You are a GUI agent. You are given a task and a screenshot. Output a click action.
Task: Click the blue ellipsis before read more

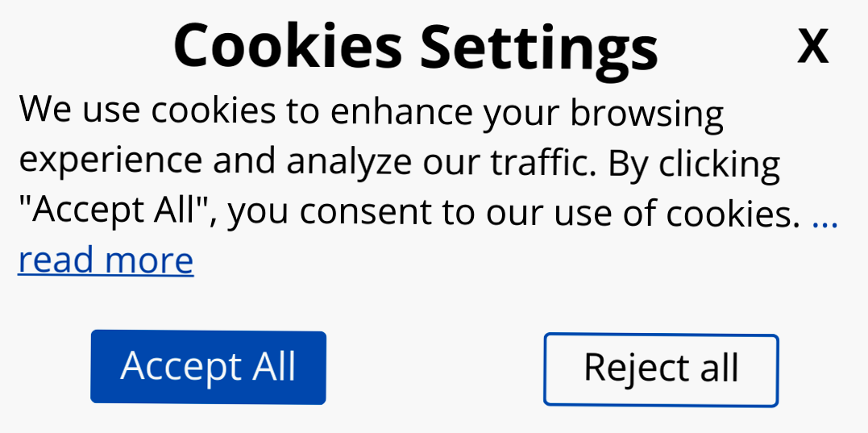824,214
